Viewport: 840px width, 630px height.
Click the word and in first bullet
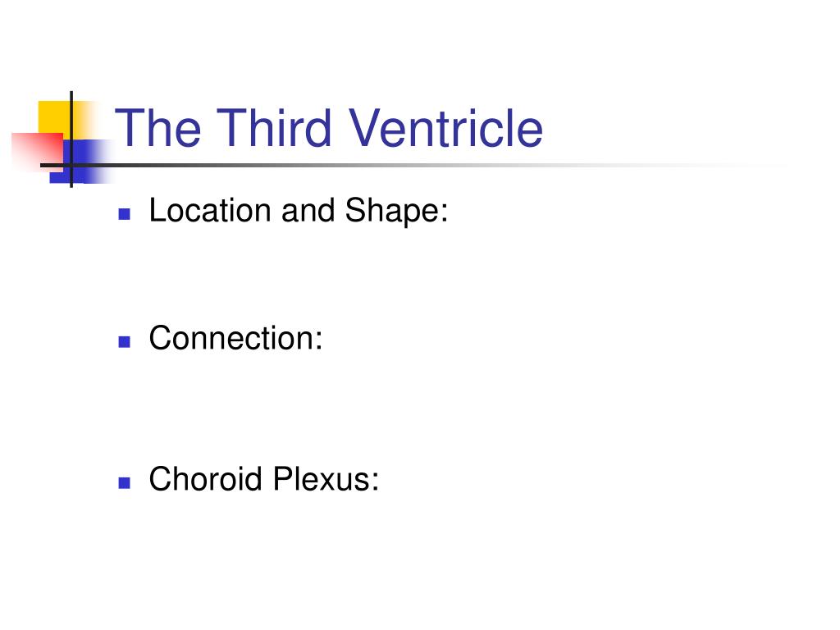click(308, 210)
